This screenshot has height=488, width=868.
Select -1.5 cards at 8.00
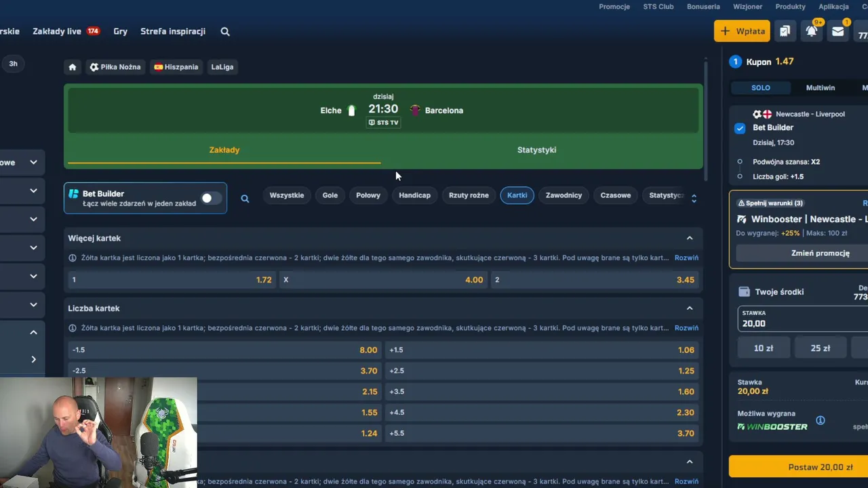tap(224, 350)
